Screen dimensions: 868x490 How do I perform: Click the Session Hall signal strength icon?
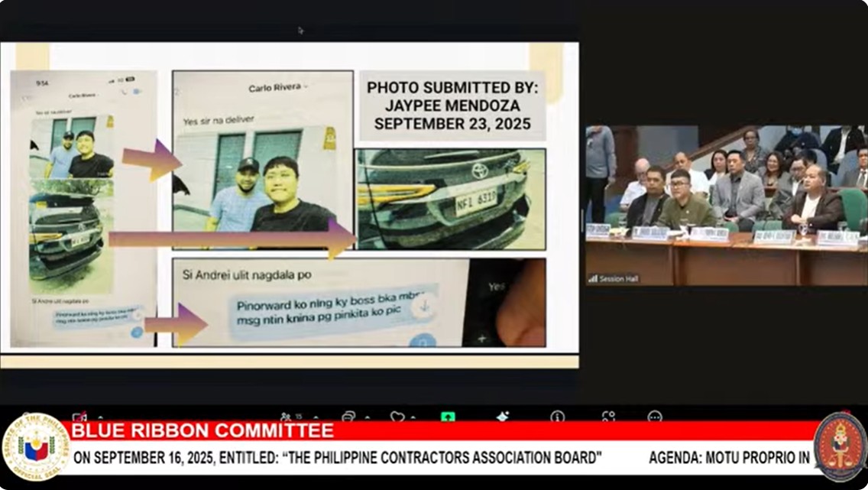[x=592, y=279]
